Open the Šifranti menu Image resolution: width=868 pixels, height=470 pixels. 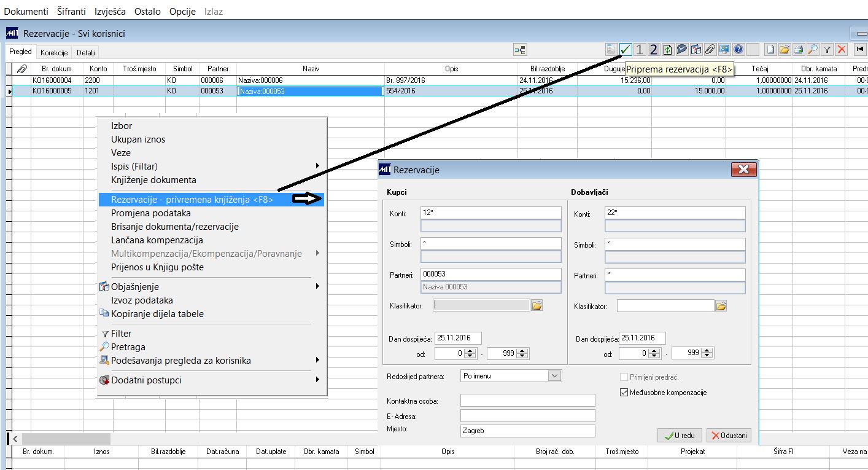(x=72, y=12)
